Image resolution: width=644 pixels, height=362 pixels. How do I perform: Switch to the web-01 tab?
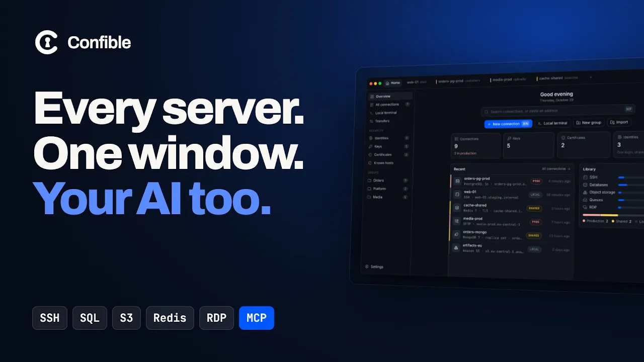point(416,82)
